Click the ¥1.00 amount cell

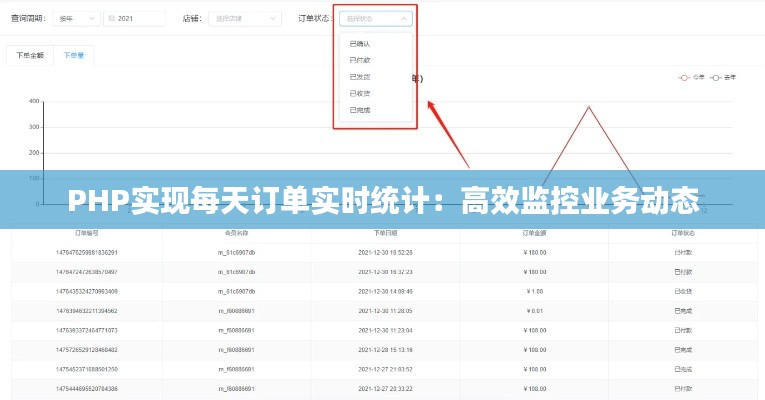click(535, 292)
